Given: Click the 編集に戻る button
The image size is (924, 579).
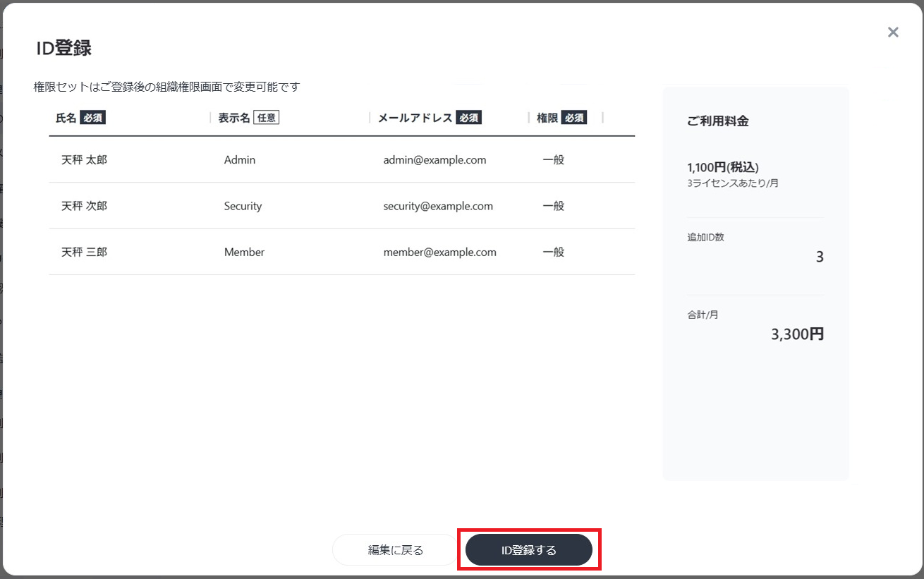Looking at the screenshot, I should [395, 550].
